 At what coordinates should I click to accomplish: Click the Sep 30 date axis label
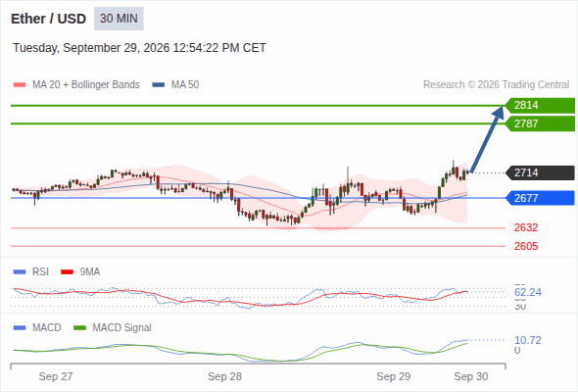pyautogui.click(x=471, y=376)
